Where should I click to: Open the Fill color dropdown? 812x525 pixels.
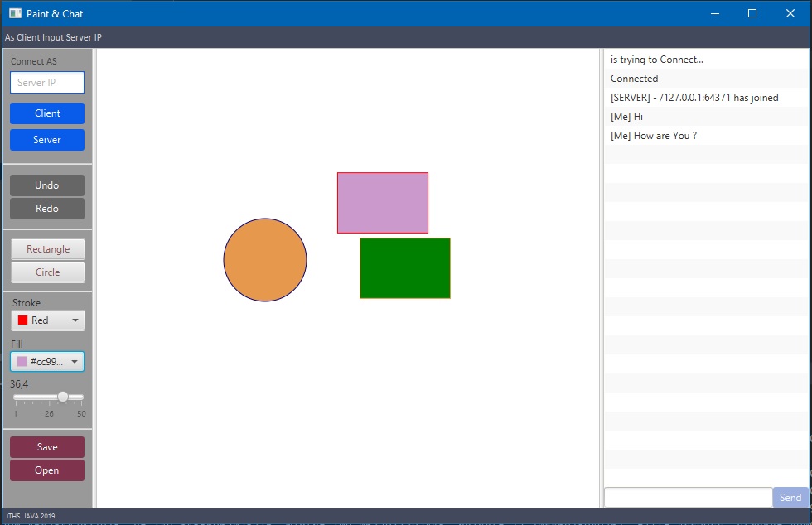tap(47, 361)
